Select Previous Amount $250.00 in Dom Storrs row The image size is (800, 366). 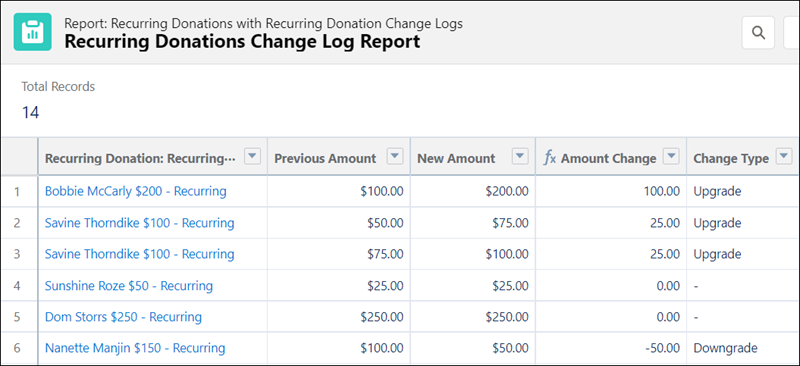[x=339, y=317]
